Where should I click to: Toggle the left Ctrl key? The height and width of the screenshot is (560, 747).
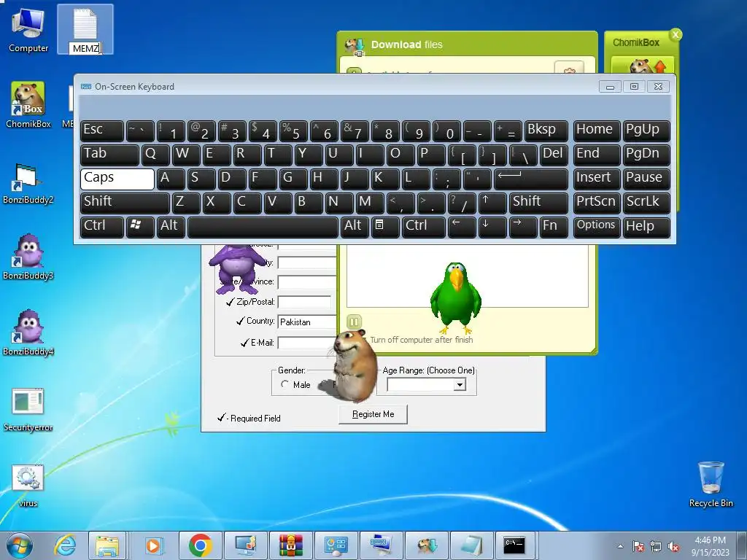[x=102, y=227]
